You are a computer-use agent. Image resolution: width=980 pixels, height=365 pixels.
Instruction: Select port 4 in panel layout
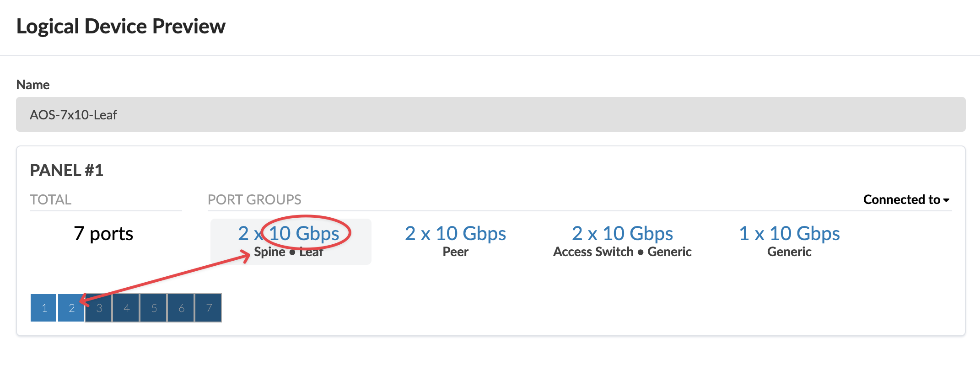coord(126,308)
